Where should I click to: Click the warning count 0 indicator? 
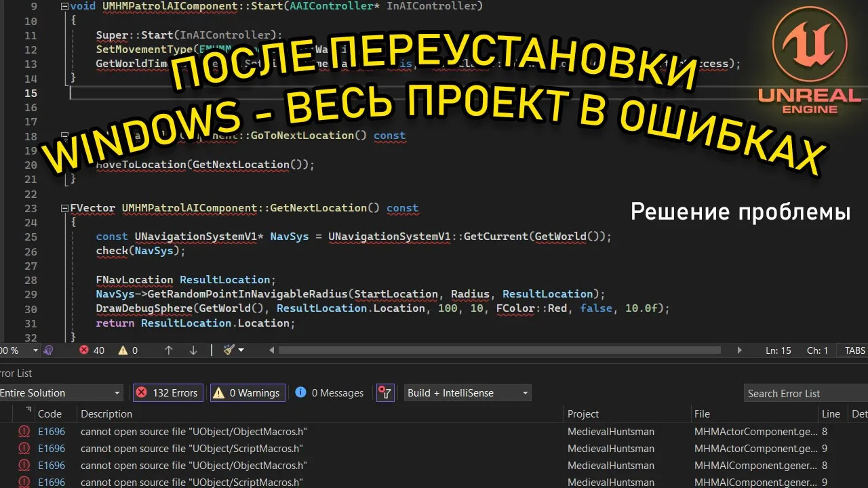pyautogui.click(x=127, y=350)
